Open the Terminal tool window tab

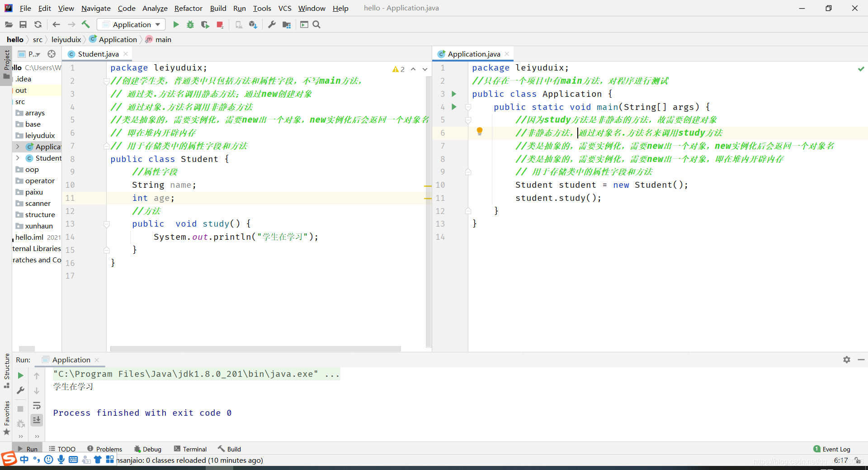pyautogui.click(x=190, y=449)
